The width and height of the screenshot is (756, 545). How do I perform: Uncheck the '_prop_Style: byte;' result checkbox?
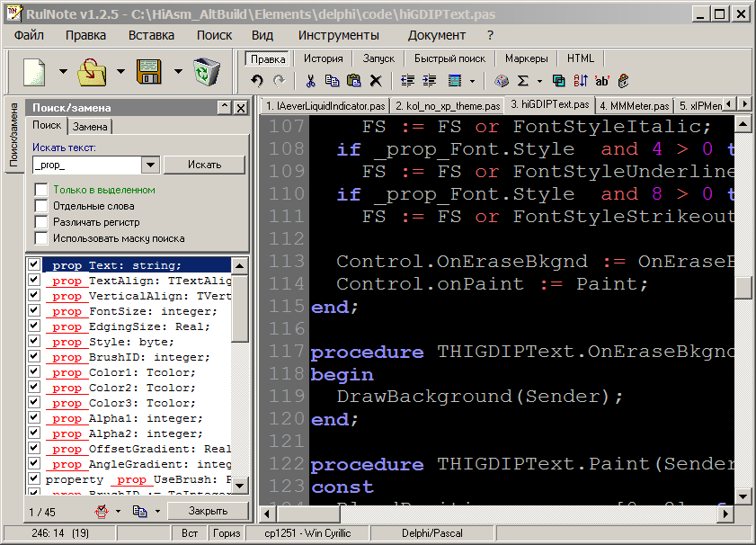(x=34, y=341)
